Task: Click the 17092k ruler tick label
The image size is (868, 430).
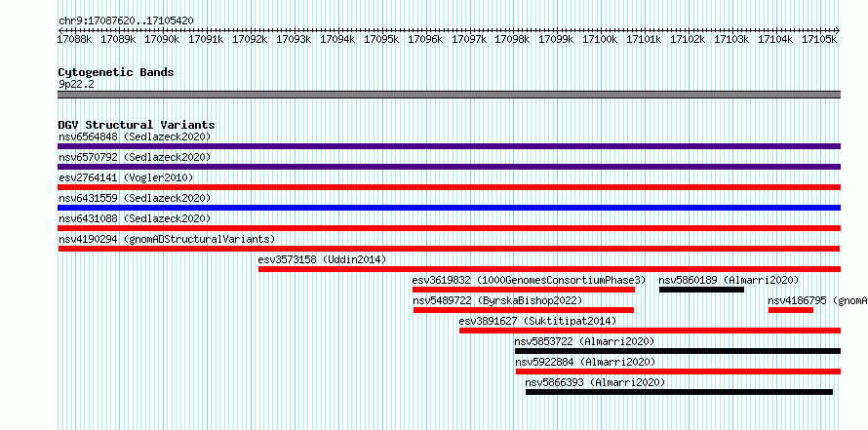Action: (x=250, y=39)
